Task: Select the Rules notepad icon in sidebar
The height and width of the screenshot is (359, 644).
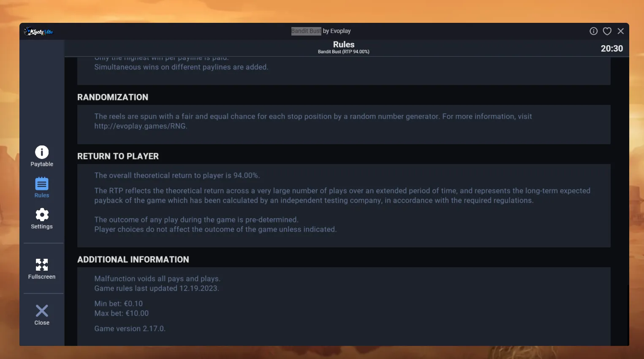Action: click(42, 184)
